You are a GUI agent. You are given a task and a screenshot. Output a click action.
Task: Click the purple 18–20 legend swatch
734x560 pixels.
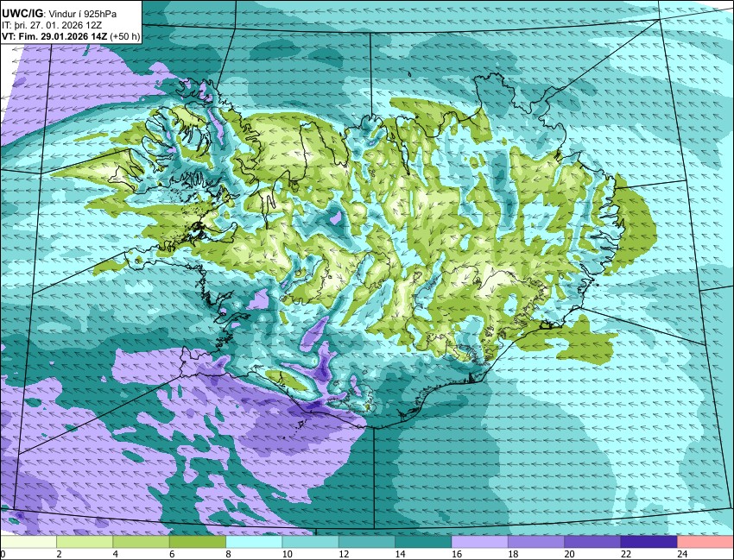point(536,542)
